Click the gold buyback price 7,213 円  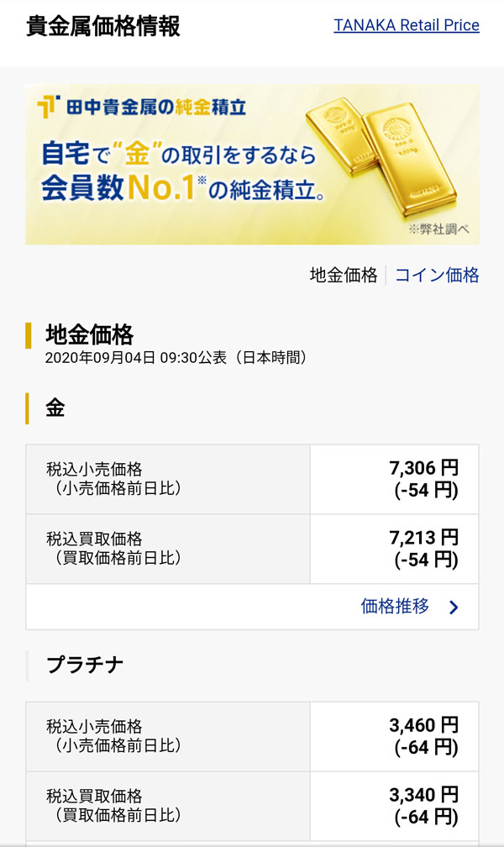[423, 537]
